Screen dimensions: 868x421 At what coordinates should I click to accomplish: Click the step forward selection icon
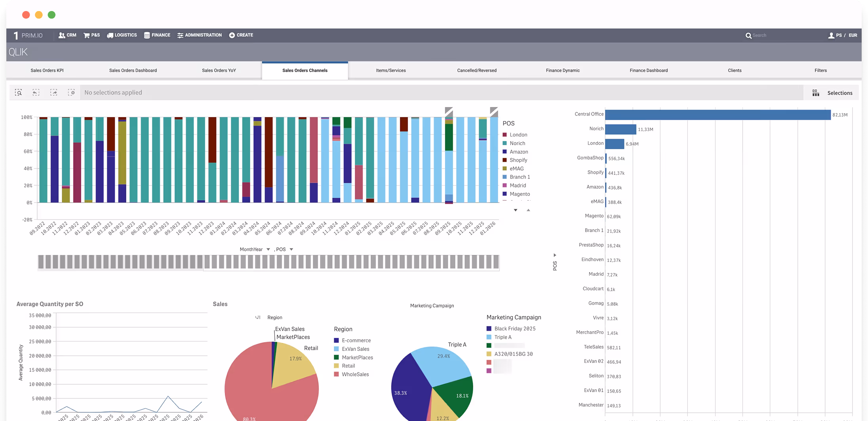(x=54, y=92)
